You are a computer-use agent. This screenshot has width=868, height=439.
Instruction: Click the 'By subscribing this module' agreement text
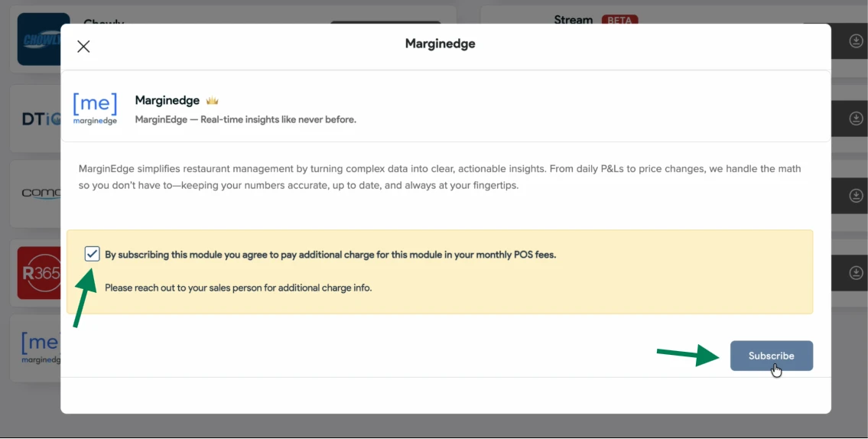(x=330, y=255)
